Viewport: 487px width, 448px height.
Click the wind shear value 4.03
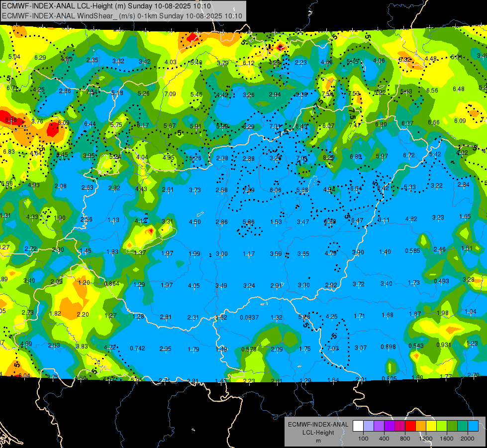(x=171, y=62)
